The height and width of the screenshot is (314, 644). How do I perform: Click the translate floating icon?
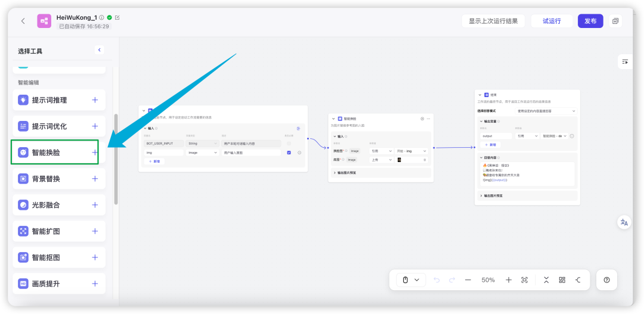coord(624,222)
